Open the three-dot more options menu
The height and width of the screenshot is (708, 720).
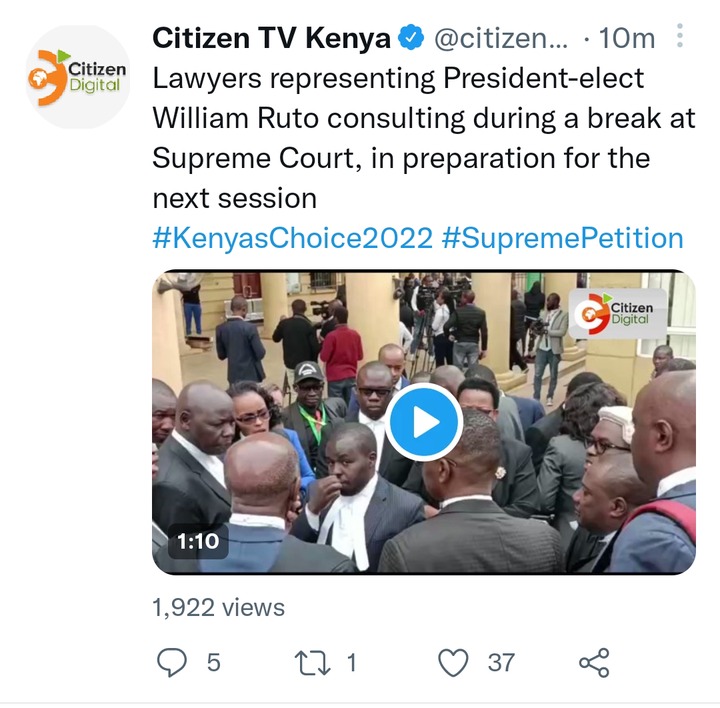(x=680, y=36)
